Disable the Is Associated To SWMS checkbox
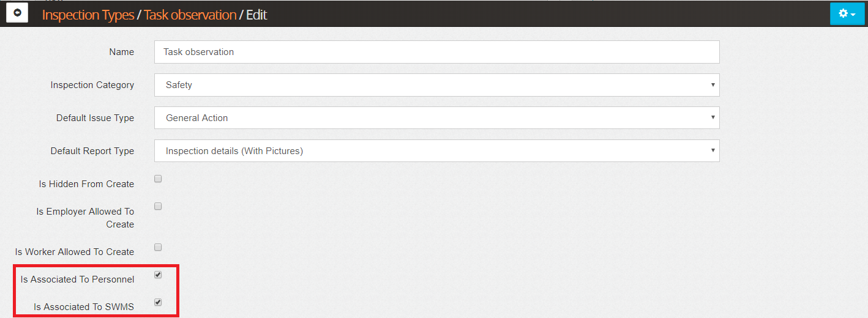This screenshot has height=318, width=868. click(x=158, y=302)
